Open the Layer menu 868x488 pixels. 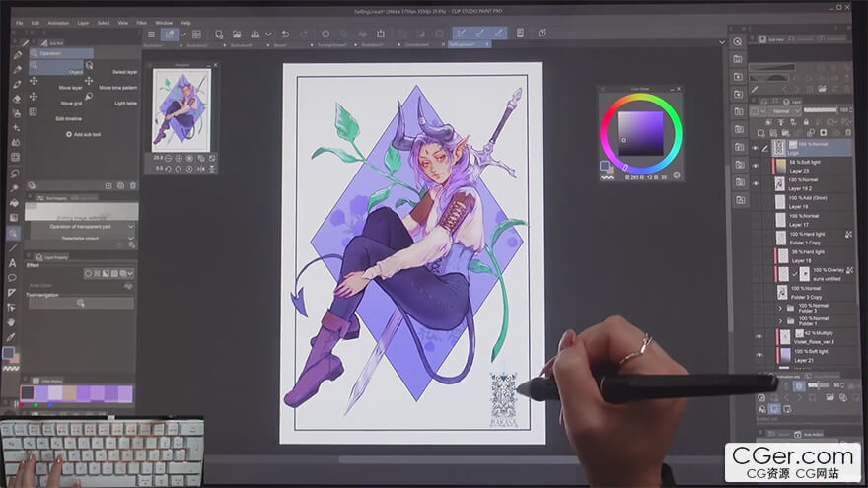83,22
